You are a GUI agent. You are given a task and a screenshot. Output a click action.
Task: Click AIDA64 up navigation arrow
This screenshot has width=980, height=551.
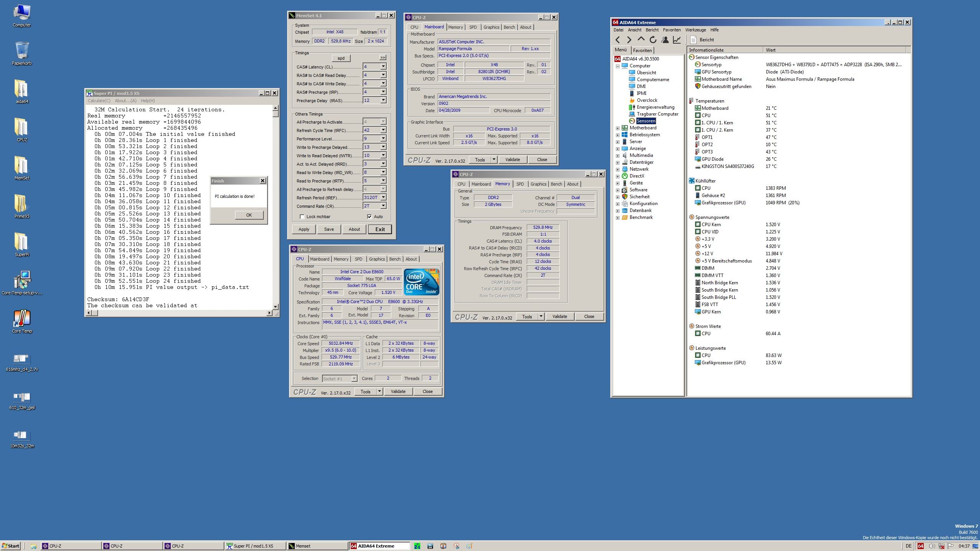pyautogui.click(x=641, y=40)
